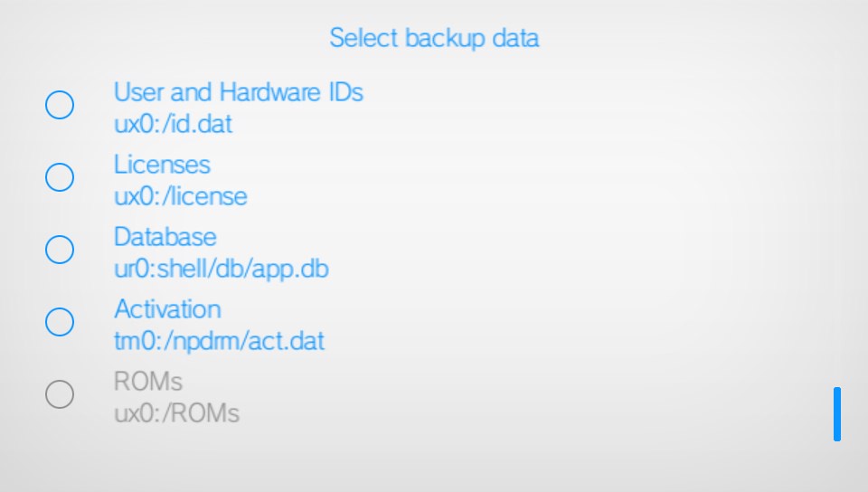Viewport: 868px width, 492px height.
Task: Click the ux0:/id.dat path text
Action: 173,124
